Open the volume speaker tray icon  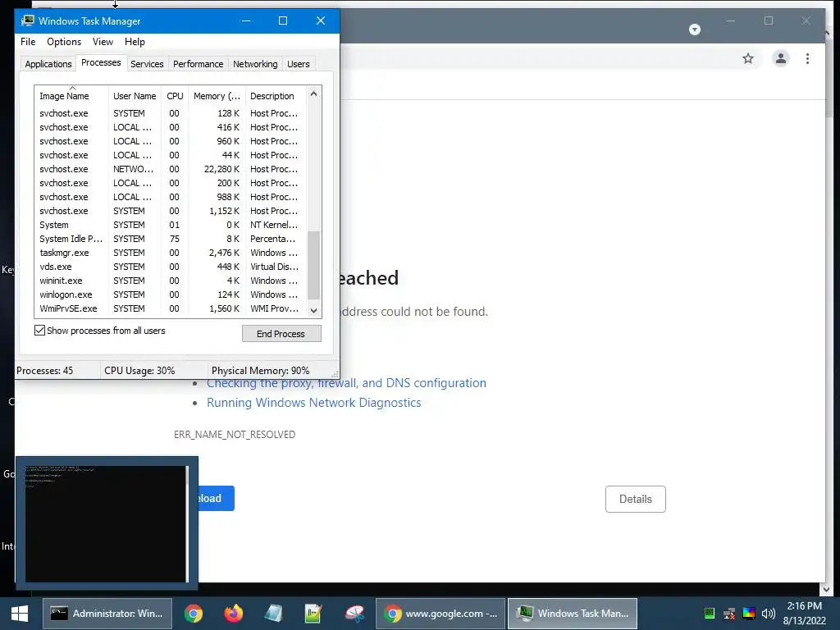click(x=769, y=614)
